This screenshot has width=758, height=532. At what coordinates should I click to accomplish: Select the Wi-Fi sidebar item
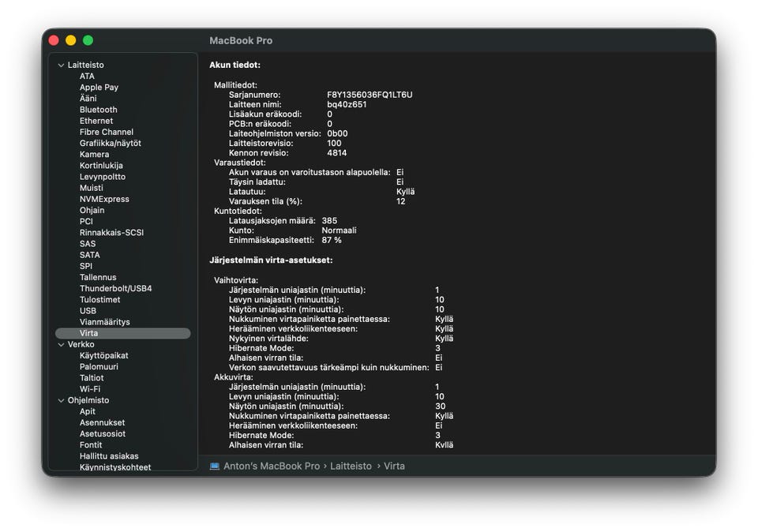[x=90, y=389]
